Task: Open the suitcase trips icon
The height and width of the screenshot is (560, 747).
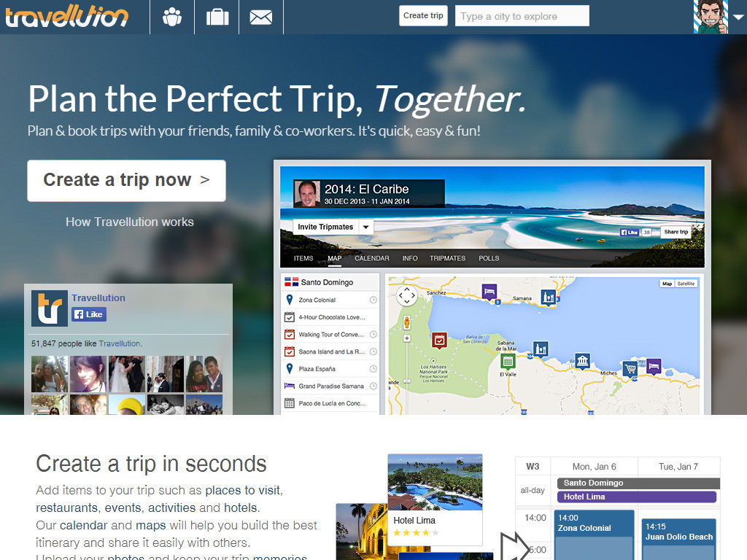Action: pos(217,17)
